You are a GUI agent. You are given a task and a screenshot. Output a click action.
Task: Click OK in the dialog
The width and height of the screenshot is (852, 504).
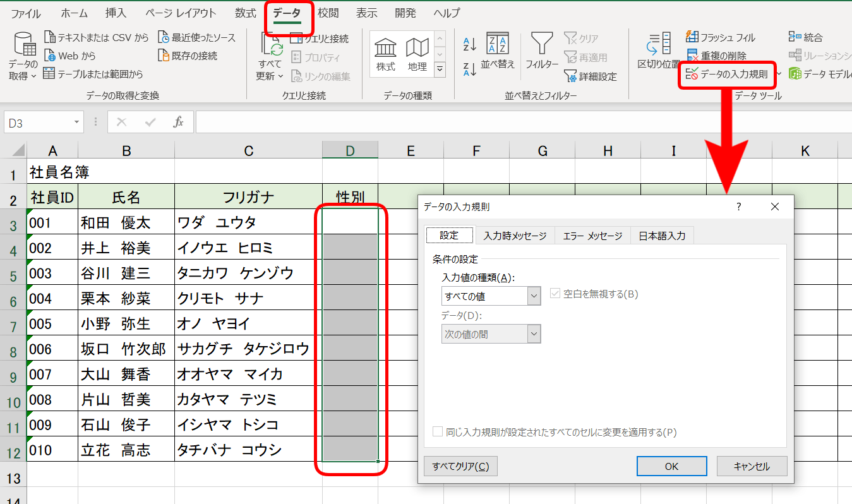point(672,466)
